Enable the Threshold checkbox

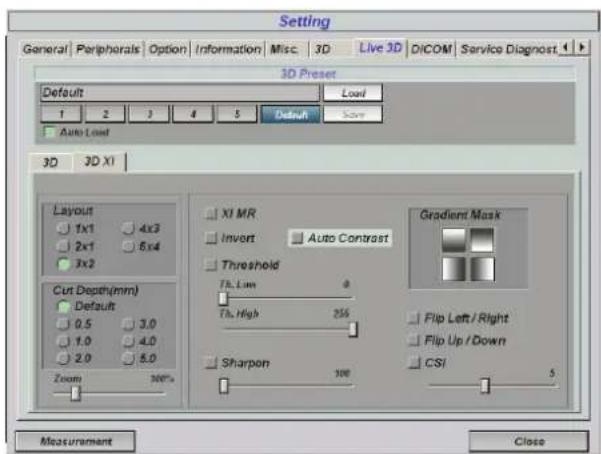[x=211, y=265]
